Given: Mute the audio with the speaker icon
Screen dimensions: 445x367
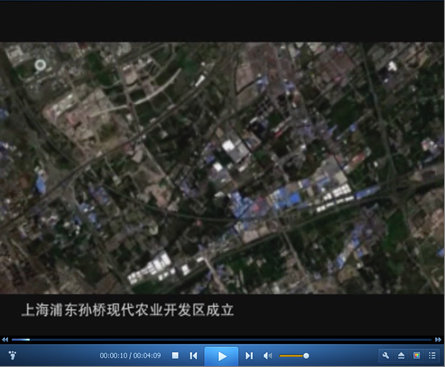Looking at the screenshot, I should click(x=268, y=356).
